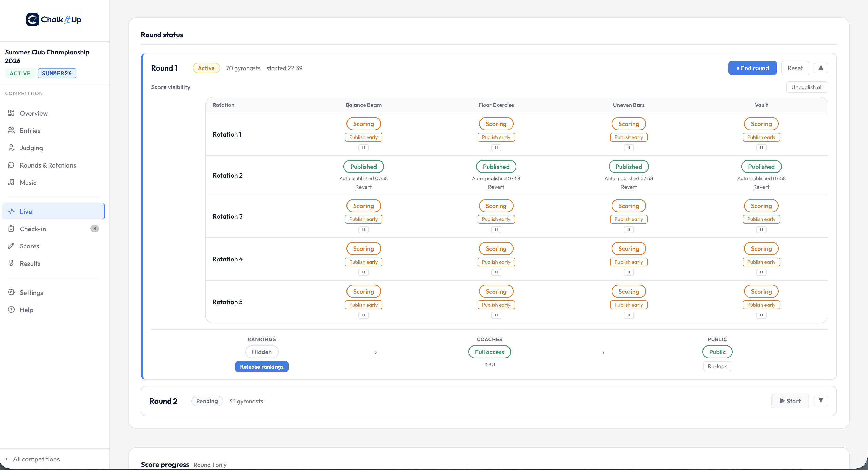Open Music via its note icon
The image size is (868, 470).
tap(11, 182)
